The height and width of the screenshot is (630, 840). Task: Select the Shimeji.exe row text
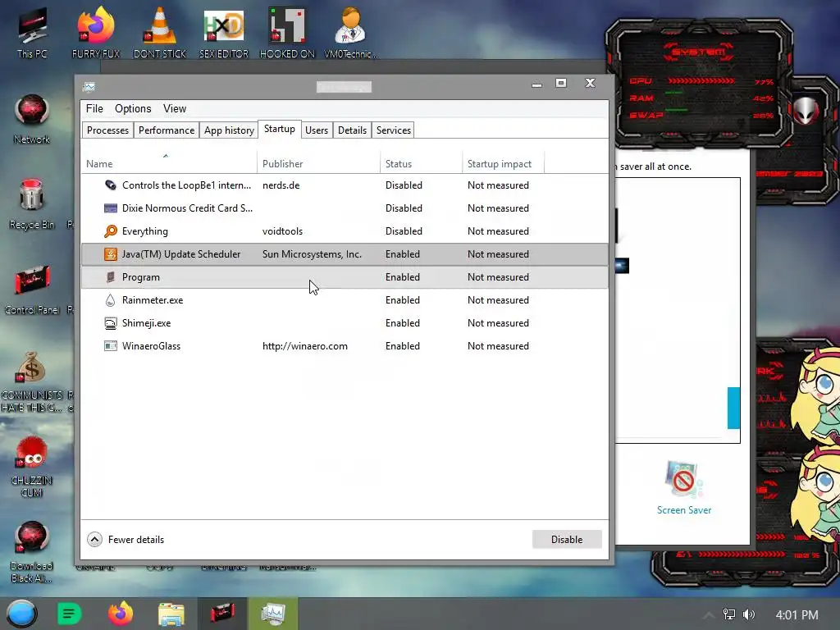point(146,323)
